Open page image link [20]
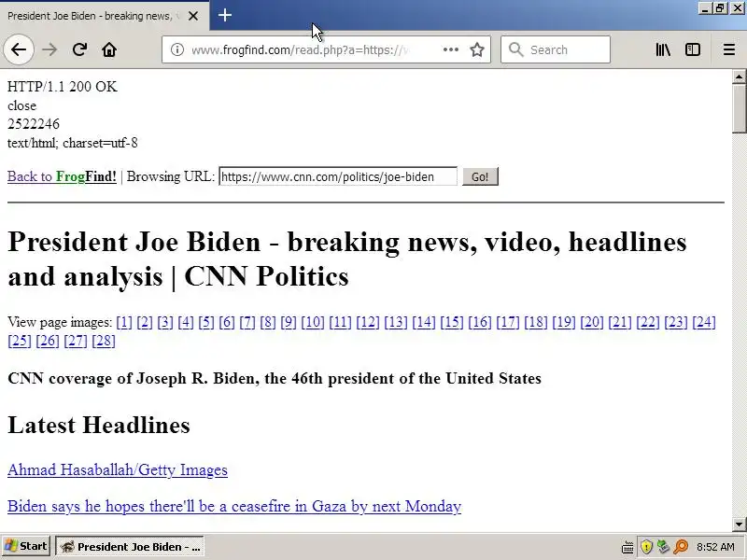Screen dimensions: 747x560 (592, 322)
